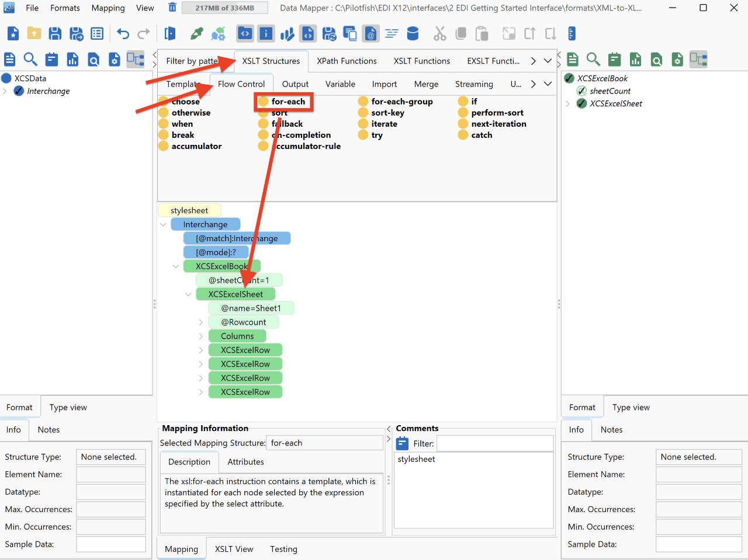Select sheetCount in the target tree
Viewport: 748px width, 560px height.
tap(610, 91)
